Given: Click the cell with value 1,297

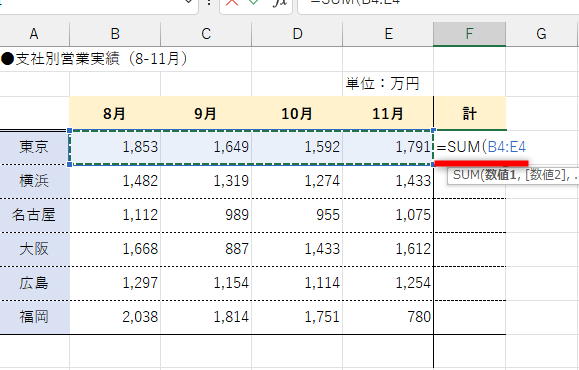Looking at the screenshot, I should (115, 283).
